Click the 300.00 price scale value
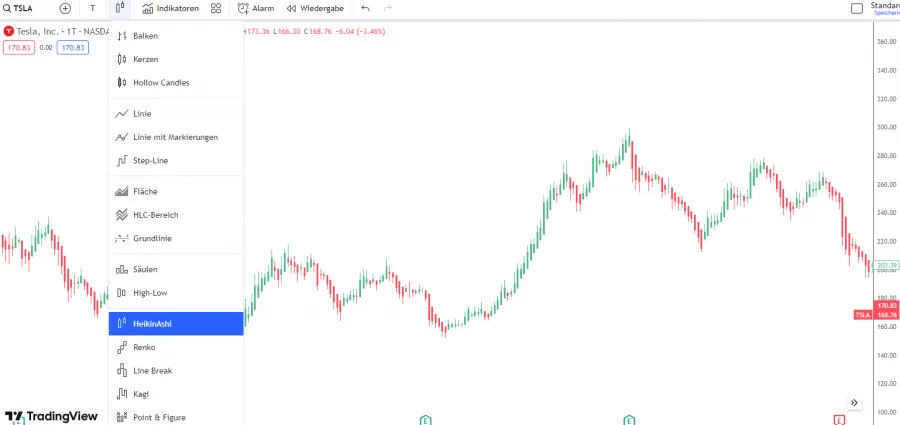 point(887,128)
